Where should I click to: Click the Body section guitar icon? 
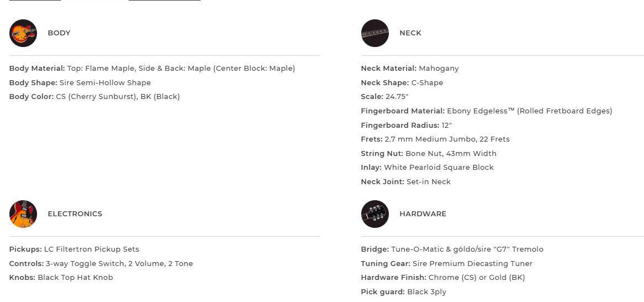pyautogui.click(x=23, y=33)
